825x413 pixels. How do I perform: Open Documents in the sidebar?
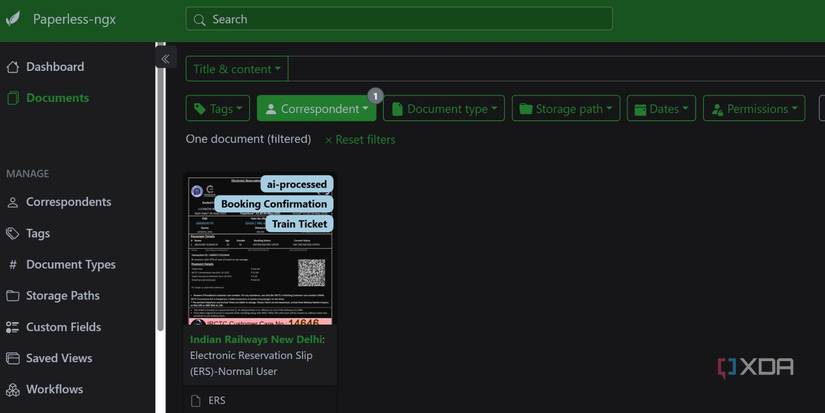(x=57, y=98)
